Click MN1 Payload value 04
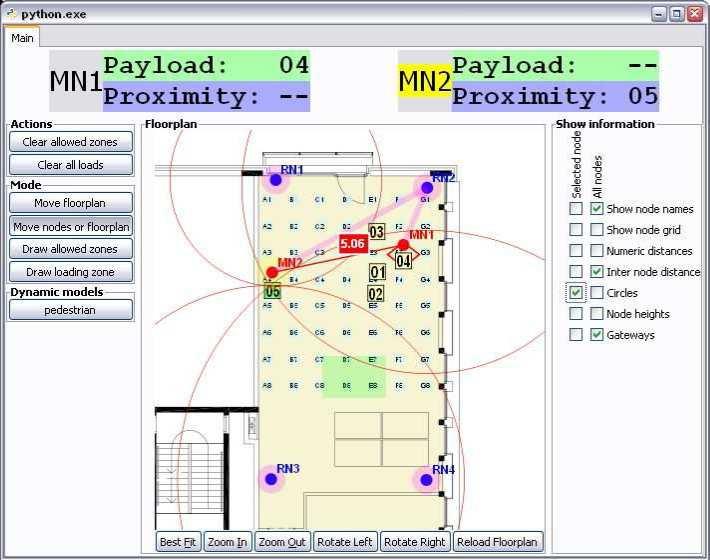Image resolution: width=710 pixels, height=560 pixels. click(294, 65)
